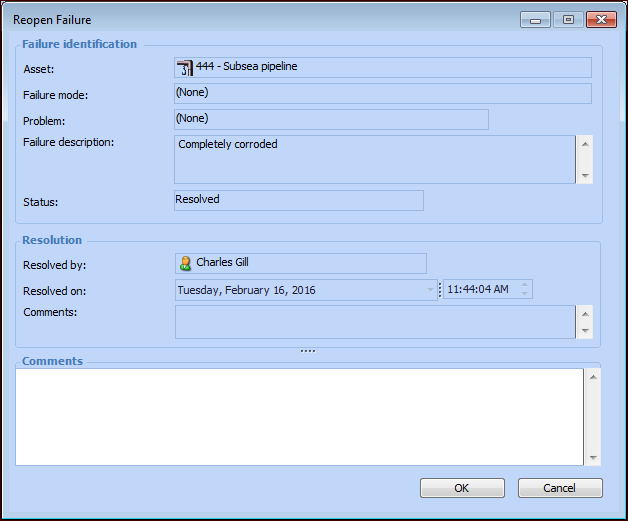The width and height of the screenshot is (628, 521).
Task: Increase the resolved time with the up spinner
Action: (524, 285)
